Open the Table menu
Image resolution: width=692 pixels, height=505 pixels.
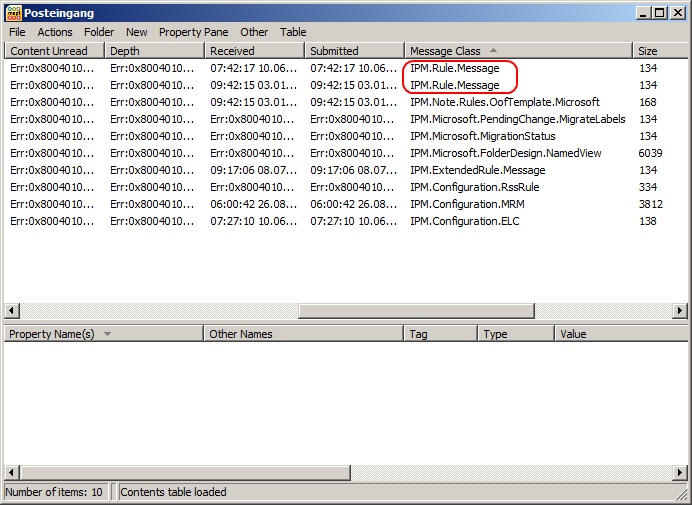[293, 32]
